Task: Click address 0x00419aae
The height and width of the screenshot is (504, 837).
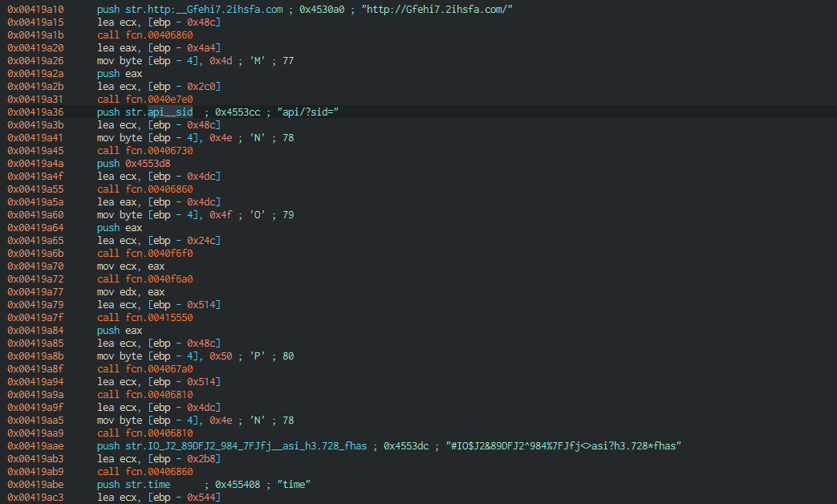Action: tap(35, 445)
